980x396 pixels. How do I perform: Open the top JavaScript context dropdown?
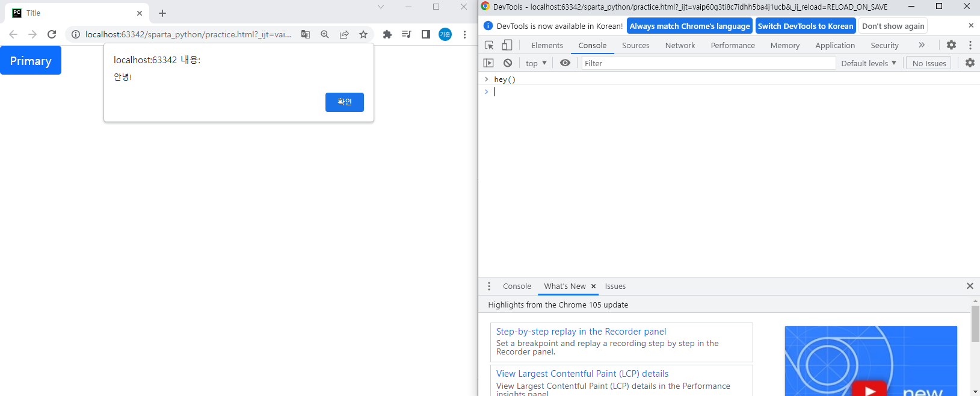click(536, 63)
